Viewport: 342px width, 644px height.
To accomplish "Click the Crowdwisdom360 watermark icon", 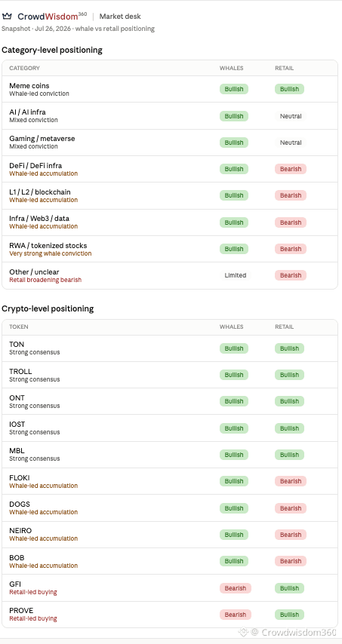I will pyautogui.click(x=244, y=632).
